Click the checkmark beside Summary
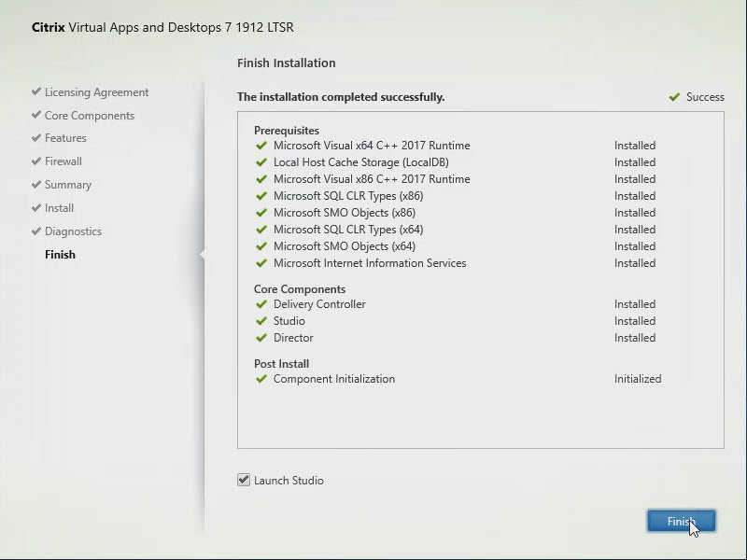Image resolution: width=747 pixels, height=560 pixels. tap(36, 184)
